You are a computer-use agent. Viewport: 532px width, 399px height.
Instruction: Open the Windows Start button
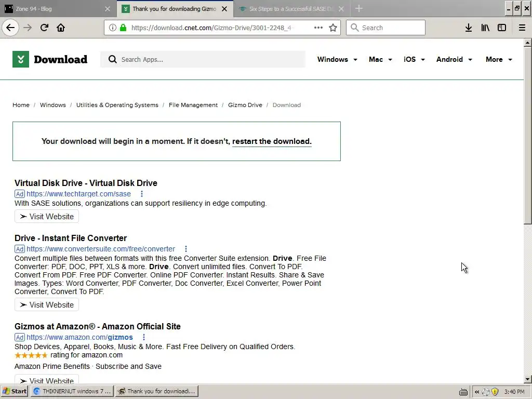click(15, 391)
